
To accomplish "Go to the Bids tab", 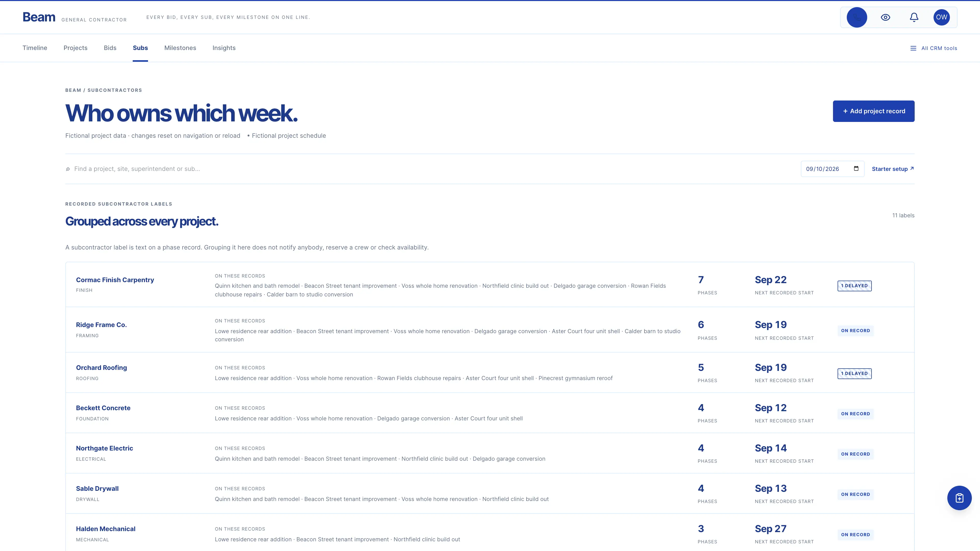I will [x=110, y=48].
